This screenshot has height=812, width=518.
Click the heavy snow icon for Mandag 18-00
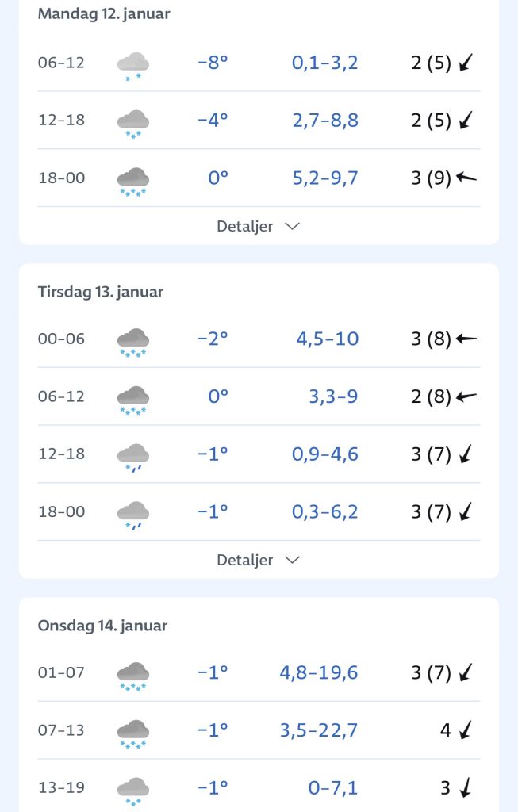coord(132,180)
